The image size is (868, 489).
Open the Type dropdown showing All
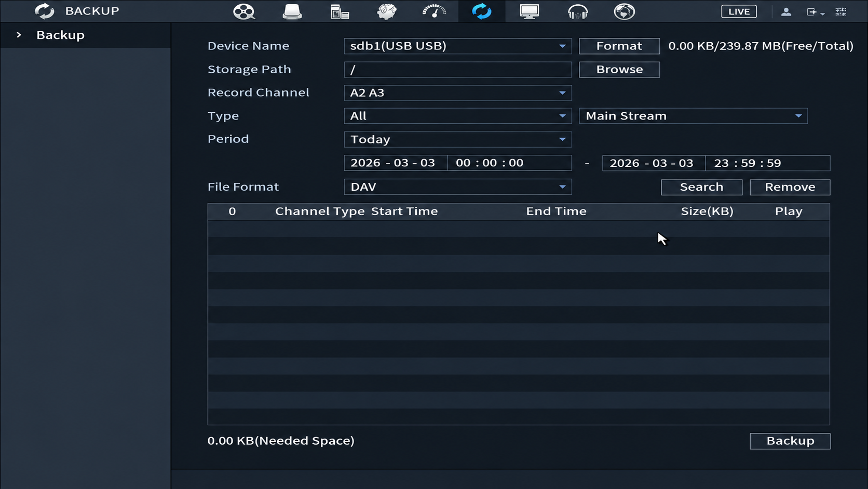pos(457,116)
